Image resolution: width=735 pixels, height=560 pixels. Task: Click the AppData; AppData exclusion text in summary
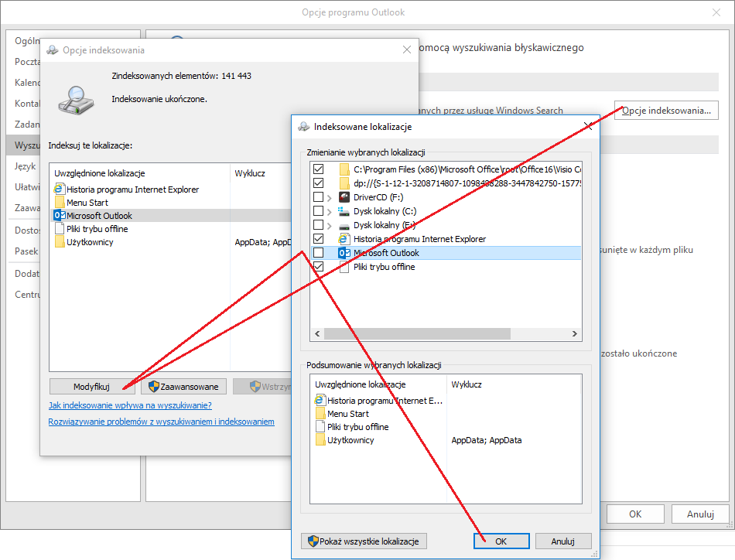[487, 440]
